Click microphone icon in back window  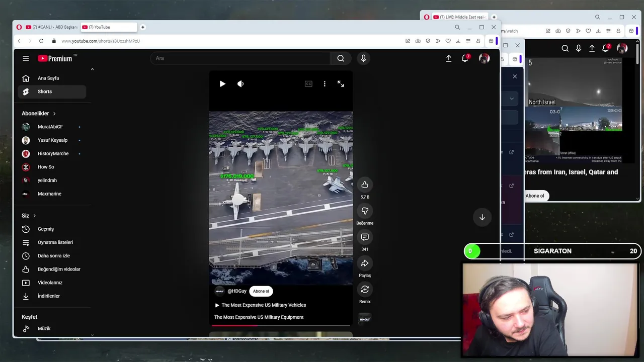[x=579, y=48]
